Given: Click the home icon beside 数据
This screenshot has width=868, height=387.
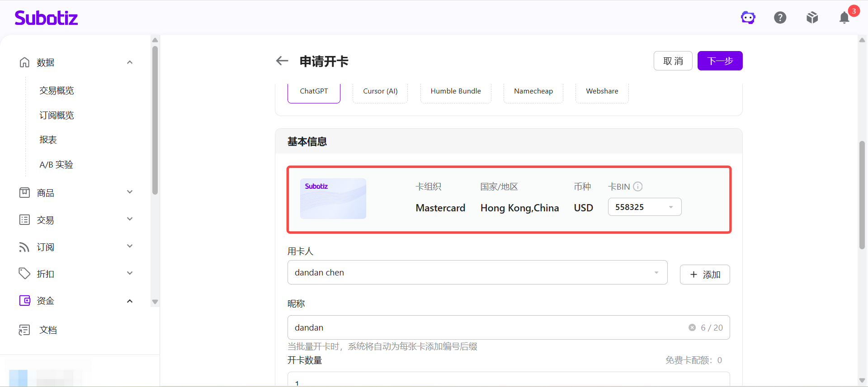Looking at the screenshot, I should click(24, 62).
